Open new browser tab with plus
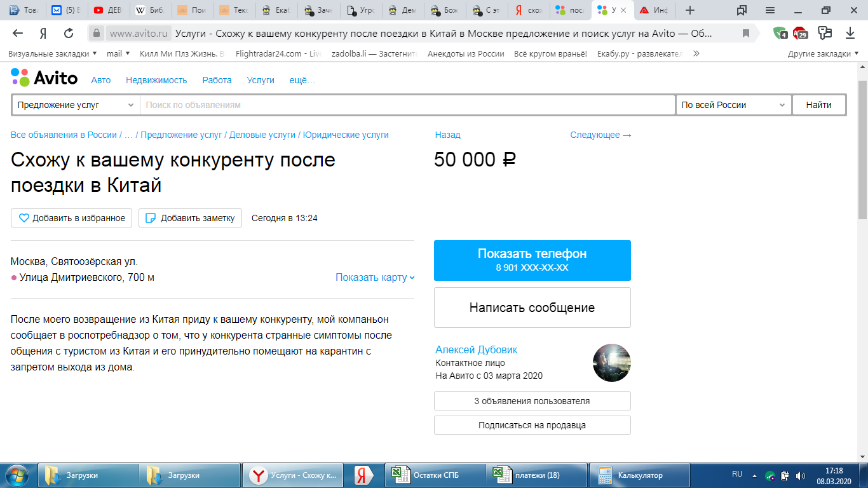This screenshot has height=488, width=868. pos(690,10)
